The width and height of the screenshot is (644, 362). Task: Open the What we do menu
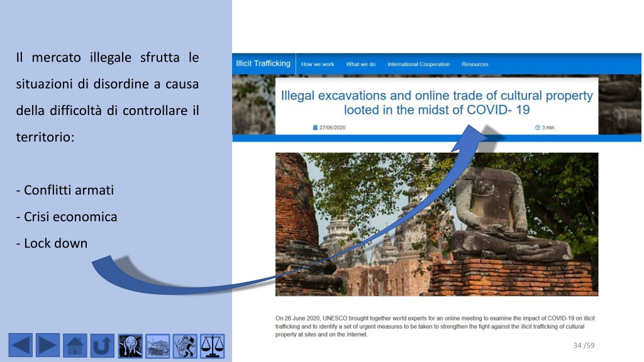(360, 65)
